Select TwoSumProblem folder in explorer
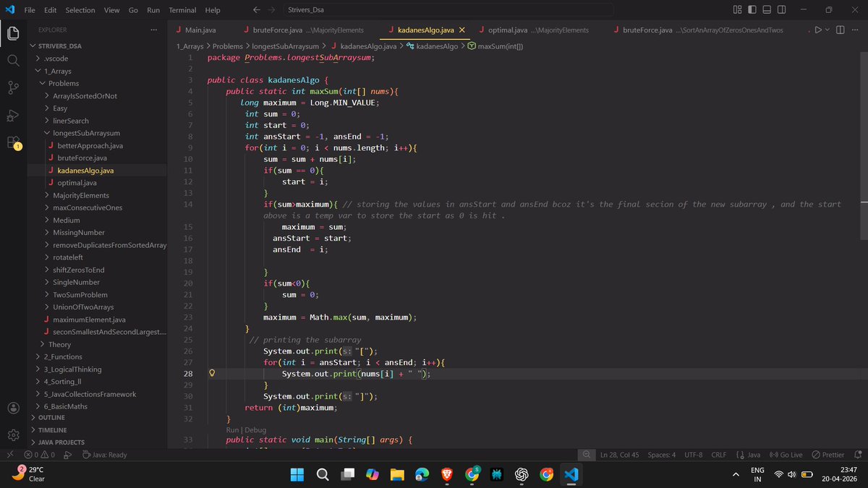The image size is (868, 488). click(97, 294)
